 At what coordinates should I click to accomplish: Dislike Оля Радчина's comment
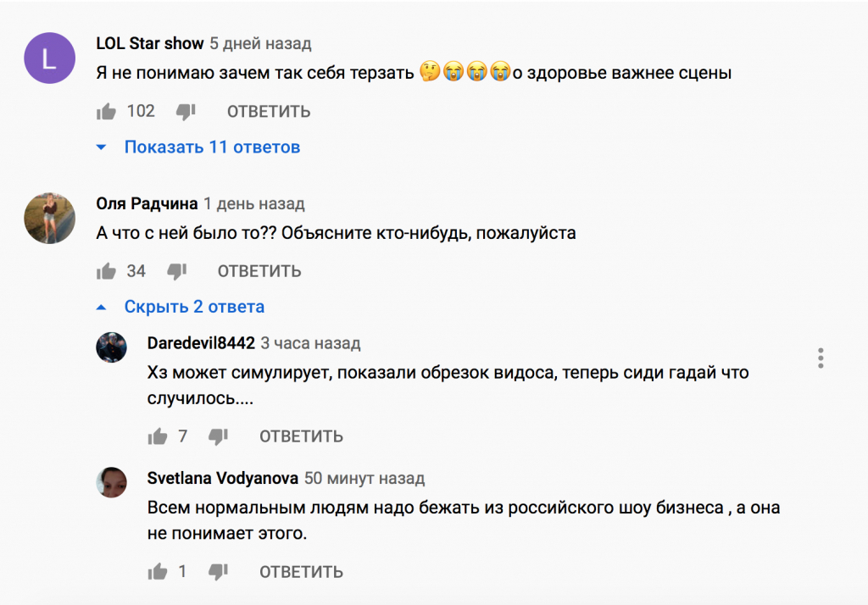pyautogui.click(x=176, y=272)
